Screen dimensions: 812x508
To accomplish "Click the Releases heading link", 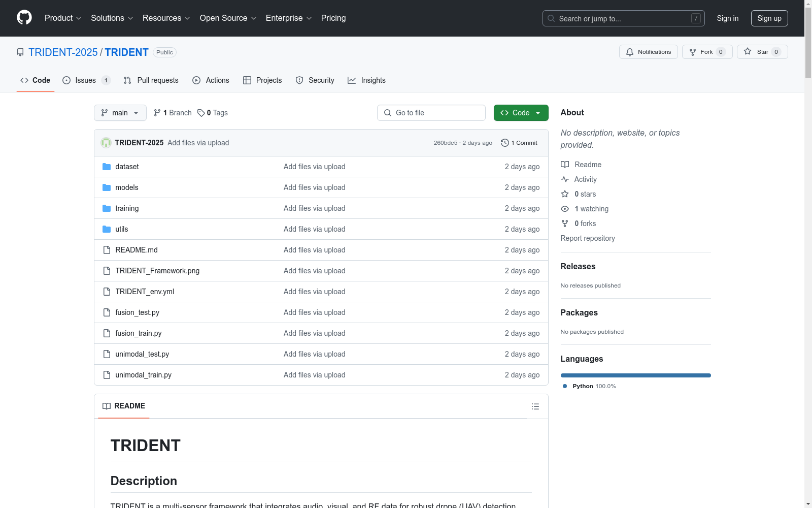I will point(578,266).
